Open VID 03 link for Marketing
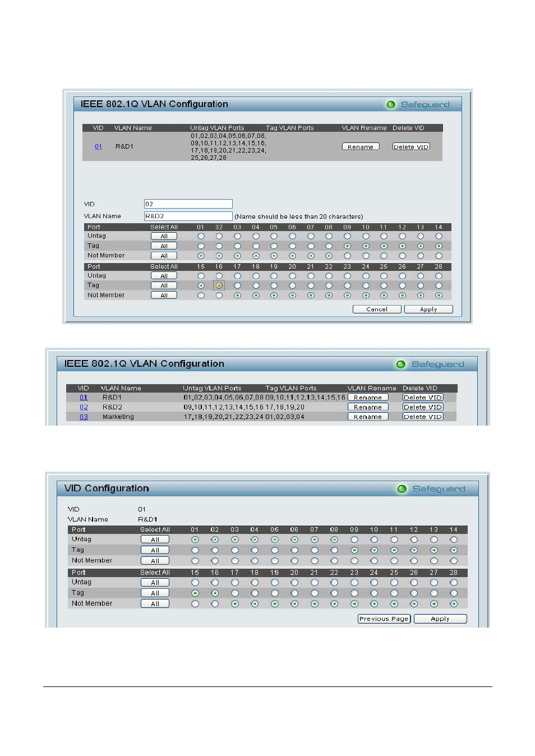 point(84,417)
